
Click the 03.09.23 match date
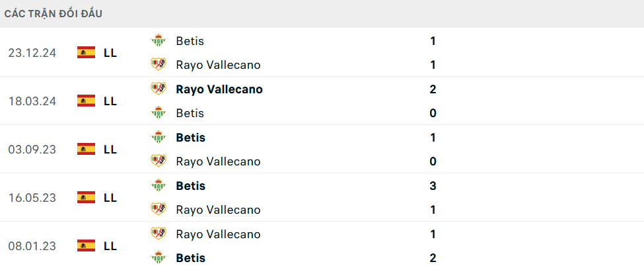point(32,150)
